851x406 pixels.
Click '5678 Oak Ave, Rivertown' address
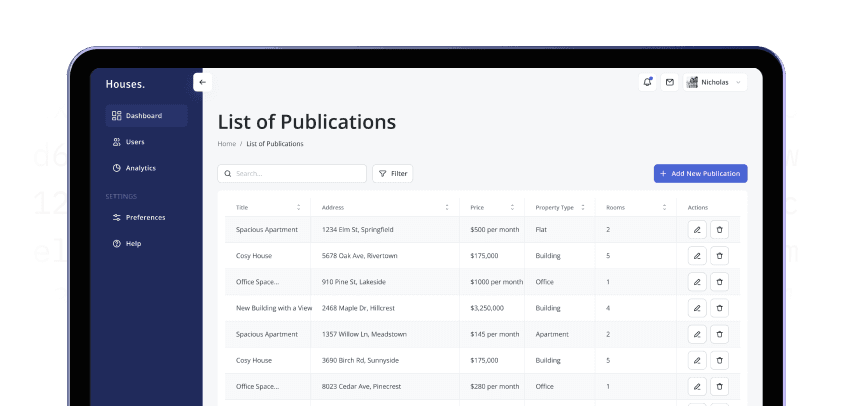pyautogui.click(x=359, y=256)
